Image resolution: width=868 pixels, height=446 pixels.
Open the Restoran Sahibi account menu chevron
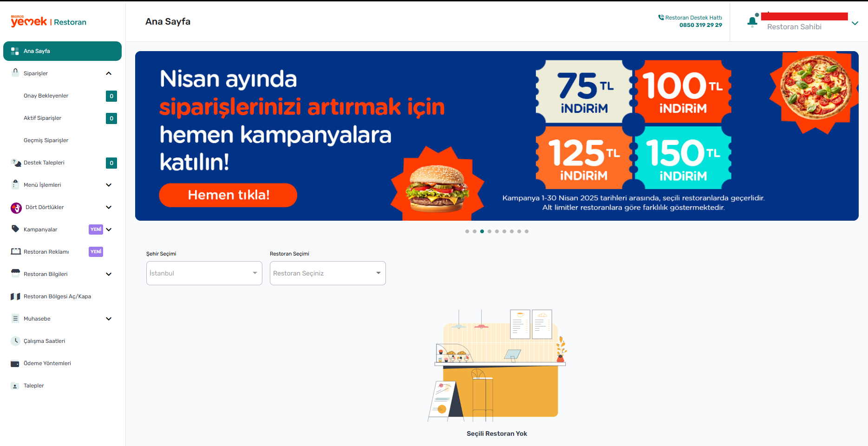[x=855, y=23]
